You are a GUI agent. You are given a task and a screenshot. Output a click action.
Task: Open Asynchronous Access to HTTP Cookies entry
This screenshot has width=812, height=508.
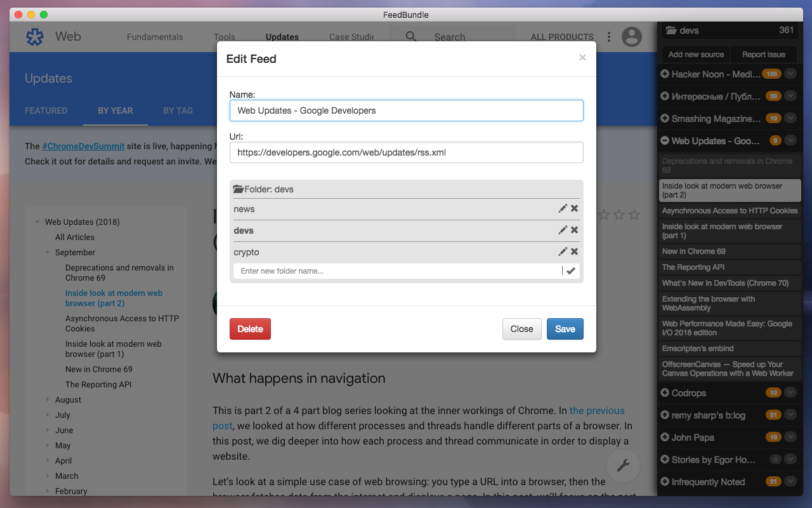pyautogui.click(x=730, y=211)
